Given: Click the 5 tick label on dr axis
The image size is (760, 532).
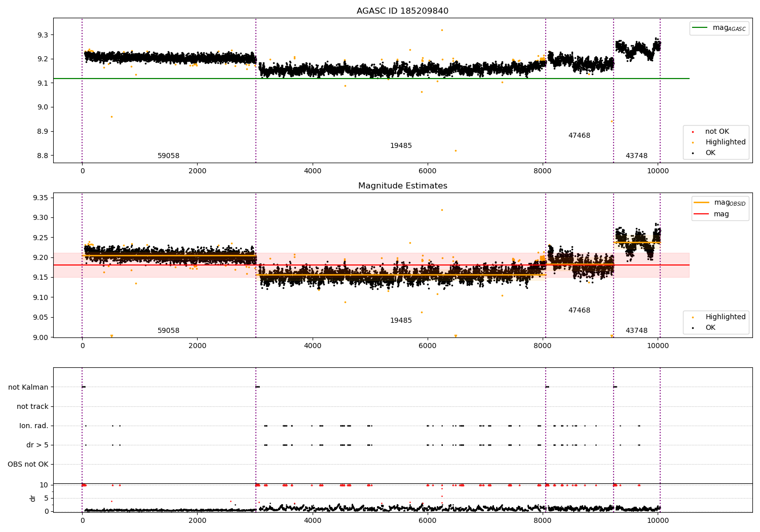Looking at the screenshot, I should 46,499.
